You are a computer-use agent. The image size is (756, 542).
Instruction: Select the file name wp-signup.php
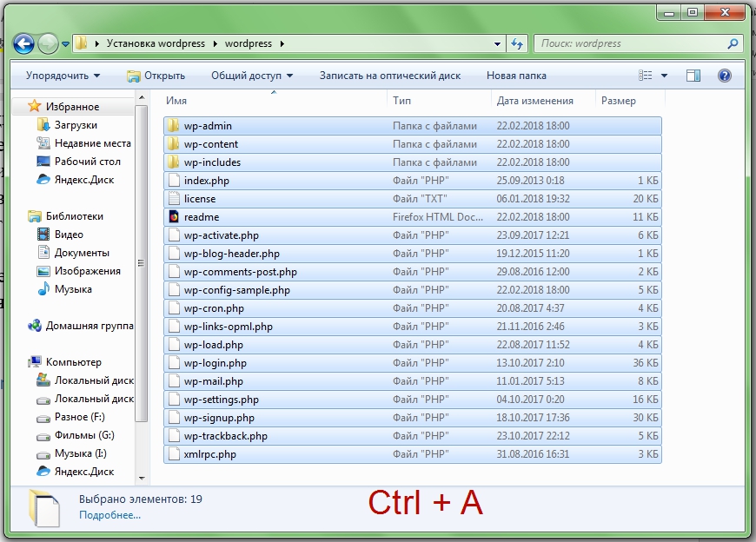point(219,418)
